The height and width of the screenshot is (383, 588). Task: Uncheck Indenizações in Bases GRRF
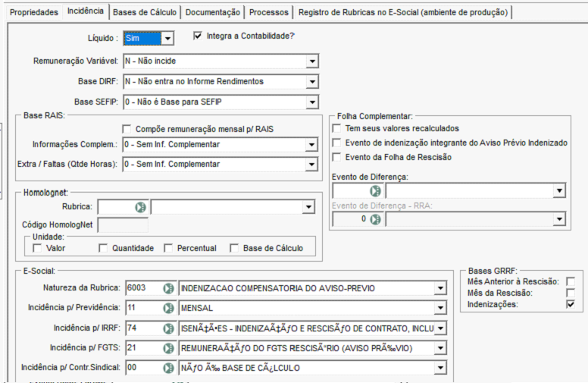571,304
